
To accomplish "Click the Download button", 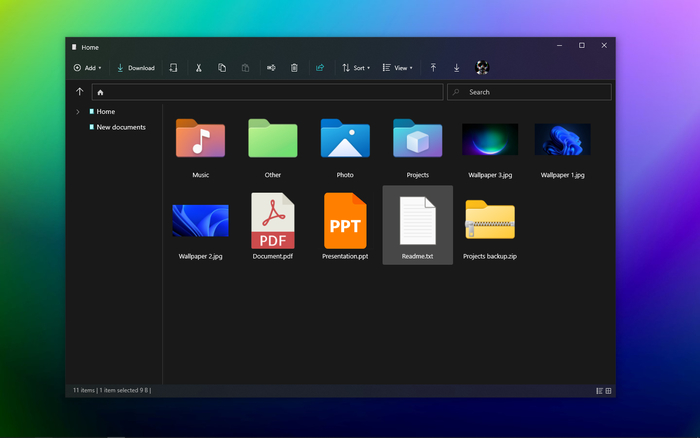I will 136,68.
